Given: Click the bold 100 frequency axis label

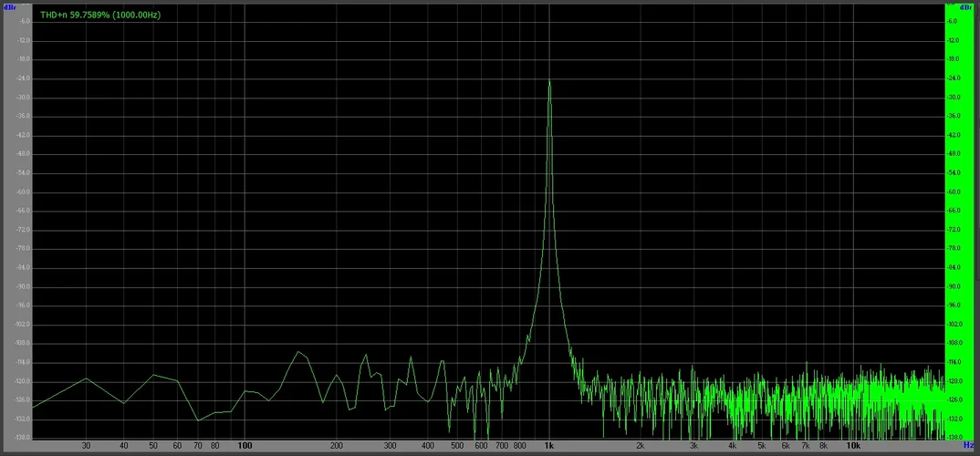Looking at the screenshot, I should (x=245, y=446).
